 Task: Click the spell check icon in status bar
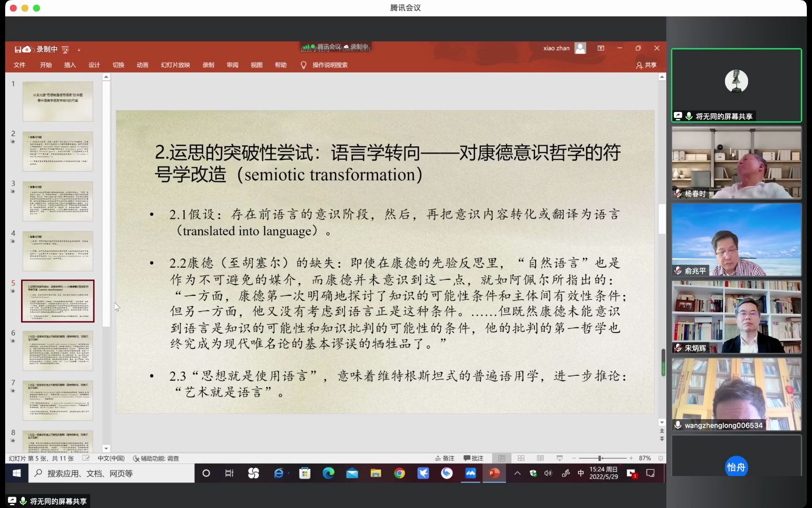point(86,458)
